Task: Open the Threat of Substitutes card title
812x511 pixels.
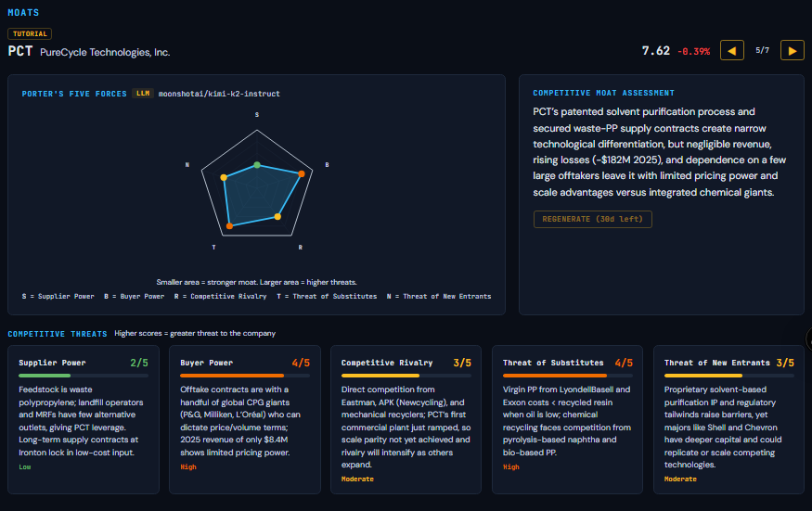Action: pos(553,363)
